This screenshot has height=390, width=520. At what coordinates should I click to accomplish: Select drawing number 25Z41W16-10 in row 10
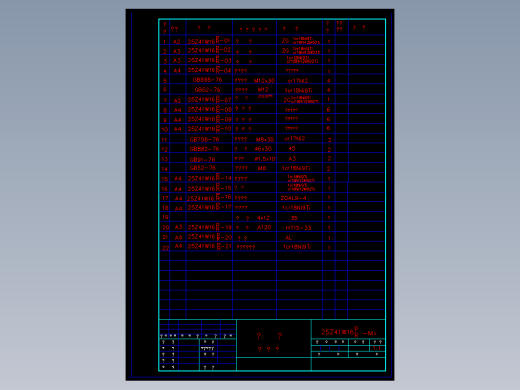[x=209, y=129]
